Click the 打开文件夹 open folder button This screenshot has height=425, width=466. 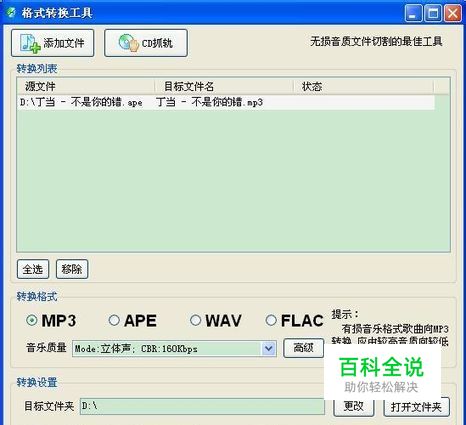click(x=416, y=407)
